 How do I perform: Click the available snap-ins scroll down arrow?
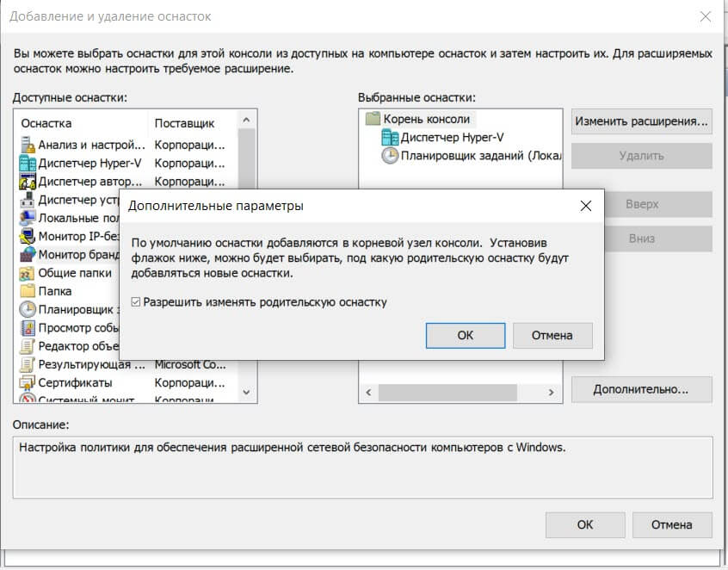pyautogui.click(x=246, y=393)
